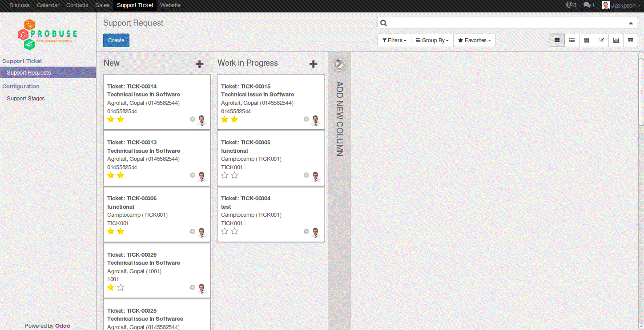Image resolution: width=644 pixels, height=330 pixels.
Task: Switch to Pivot table view
Action: (631, 40)
